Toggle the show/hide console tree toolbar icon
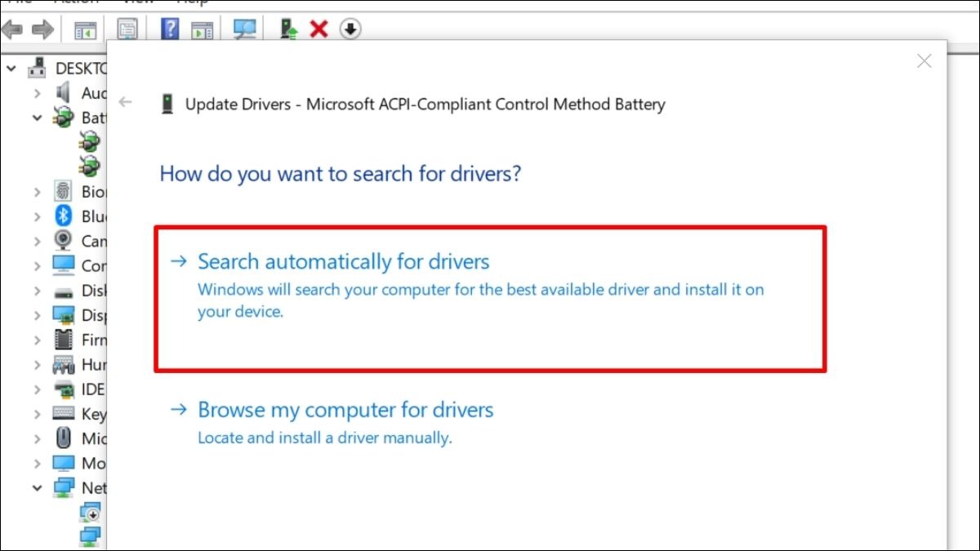The height and width of the screenshot is (551, 980). coord(85,30)
